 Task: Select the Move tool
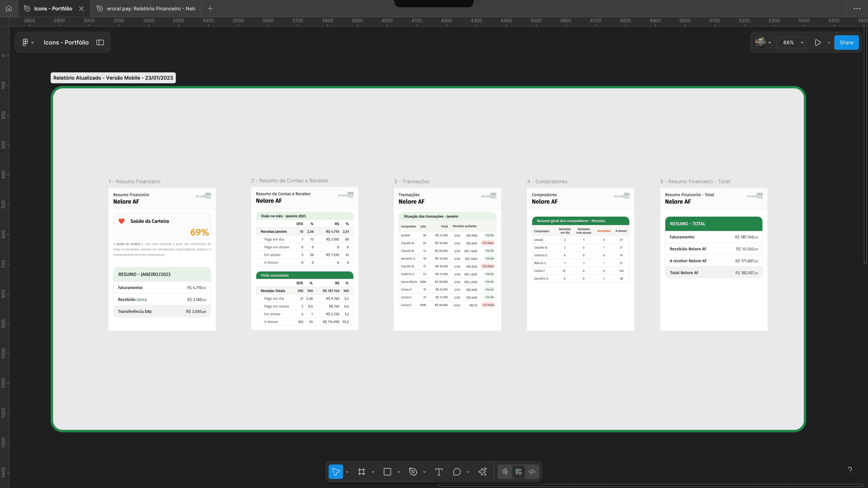pyautogui.click(x=336, y=472)
